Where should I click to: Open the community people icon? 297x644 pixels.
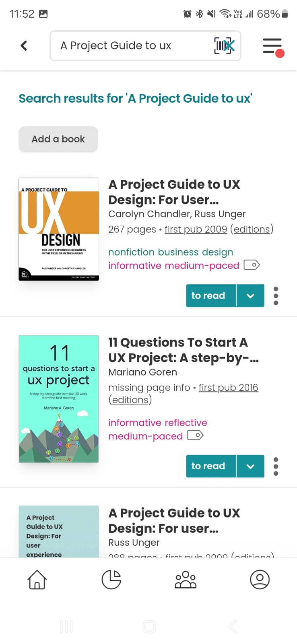click(x=186, y=580)
